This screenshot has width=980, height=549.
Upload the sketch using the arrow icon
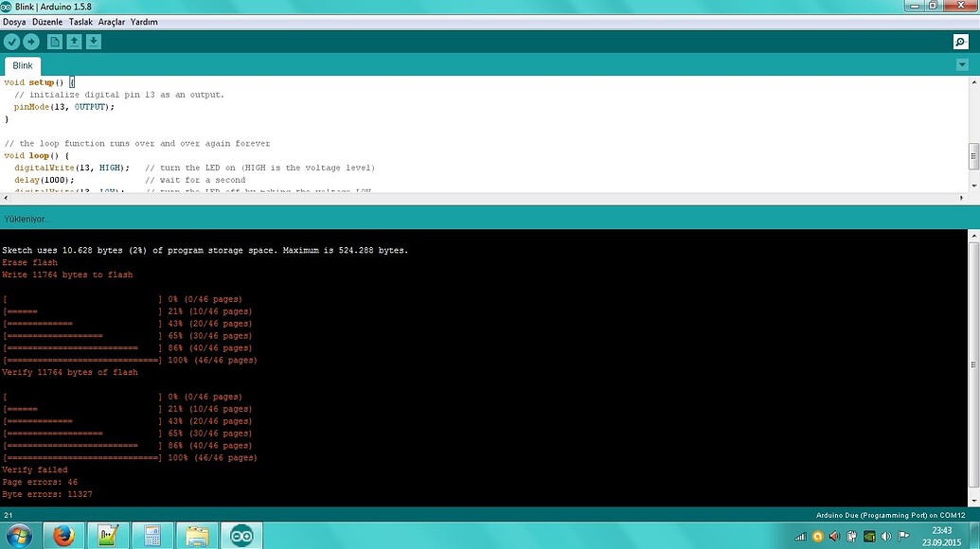click(x=30, y=41)
